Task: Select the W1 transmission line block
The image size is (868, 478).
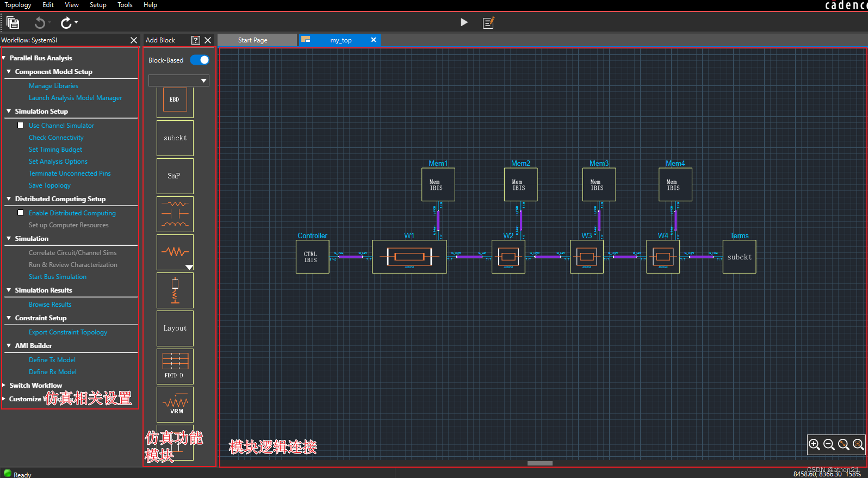Action: 410,257
